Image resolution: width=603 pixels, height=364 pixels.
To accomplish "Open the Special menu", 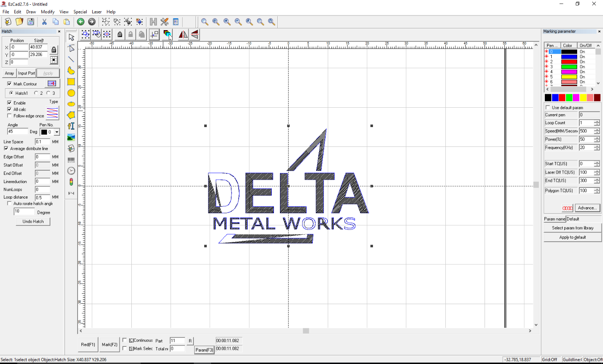I will 80,12.
